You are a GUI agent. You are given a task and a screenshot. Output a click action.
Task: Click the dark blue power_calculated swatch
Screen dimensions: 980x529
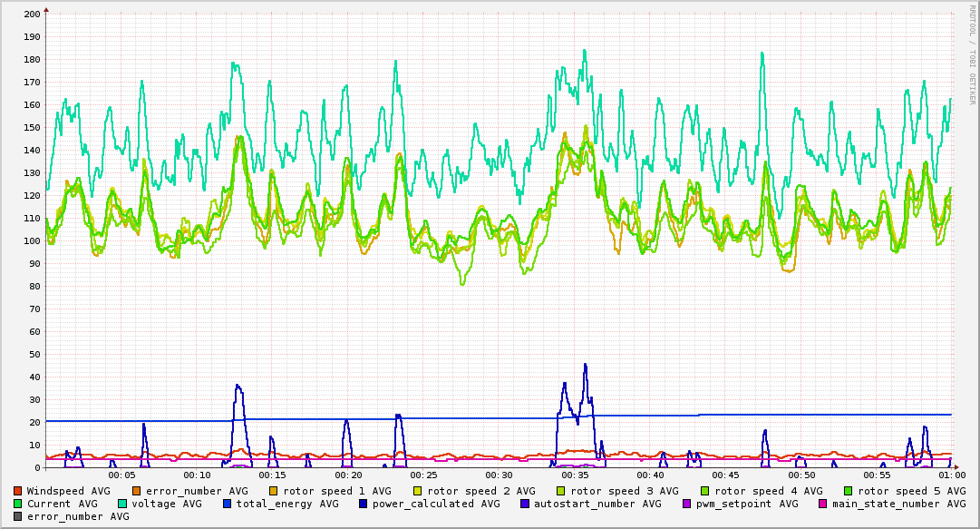point(364,504)
